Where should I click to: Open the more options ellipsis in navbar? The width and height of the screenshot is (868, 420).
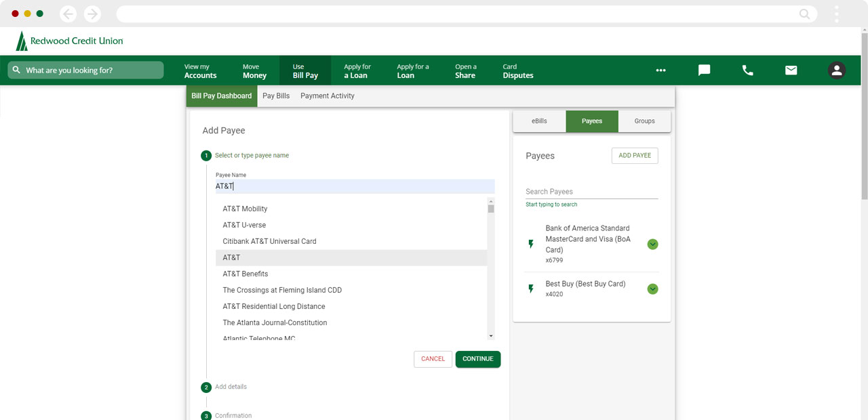[660, 70]
